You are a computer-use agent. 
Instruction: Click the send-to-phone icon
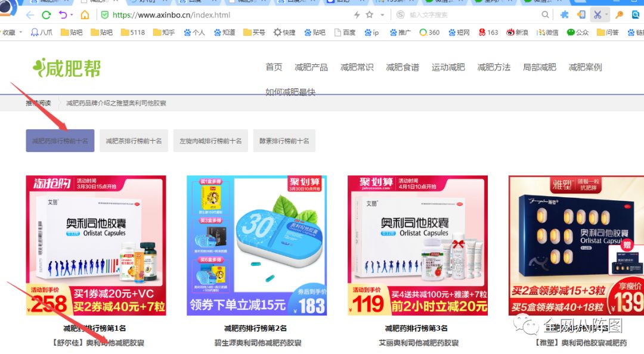[x=581, y=15]
